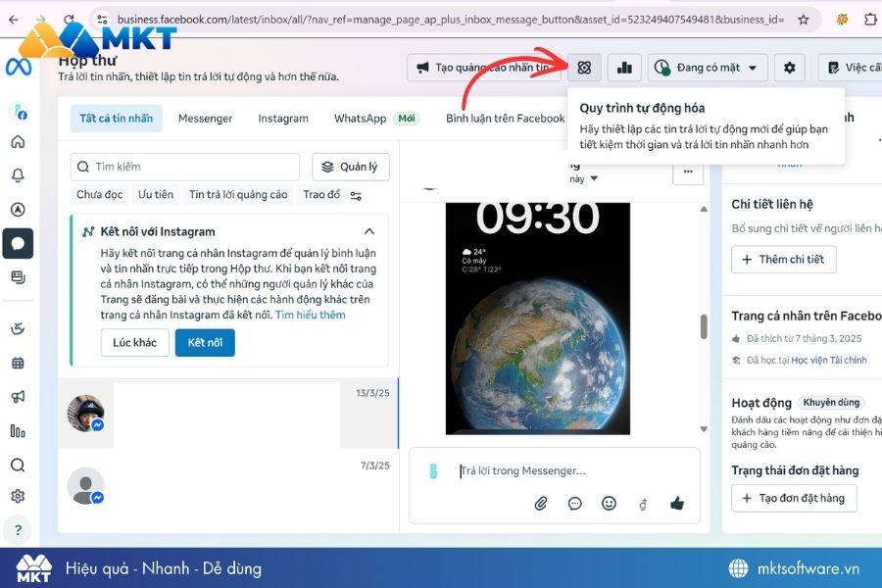Open the Quy trình tự động hóa automation icon
Screen dimensions: 882x588
click(584, 67)
